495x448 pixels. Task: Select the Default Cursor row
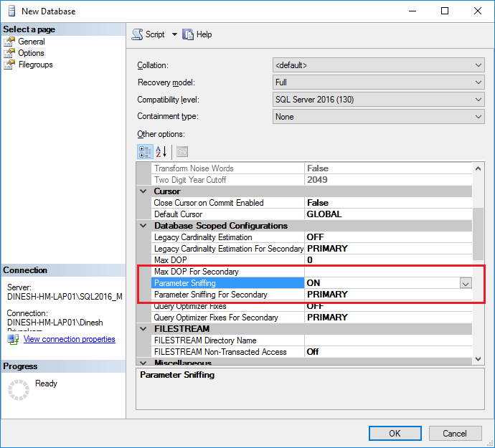click(x=311, y=214)
